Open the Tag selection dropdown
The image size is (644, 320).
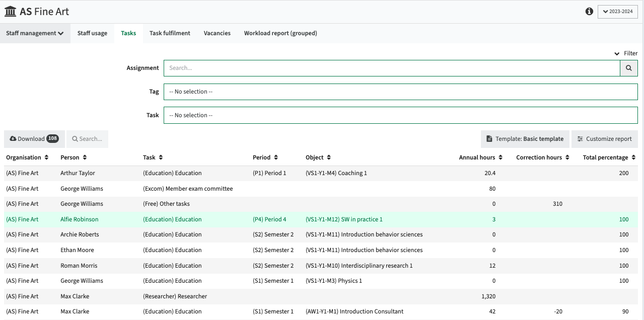[x=401, y=92]
